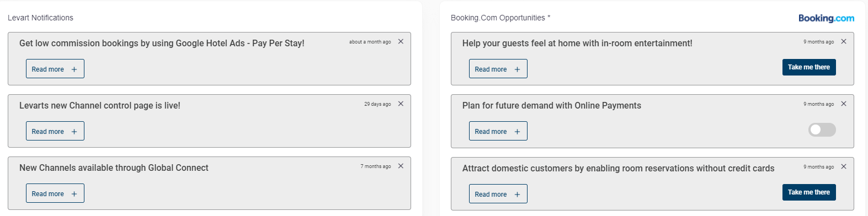Close the in-room entertainment opportunity card

[844, 41]
